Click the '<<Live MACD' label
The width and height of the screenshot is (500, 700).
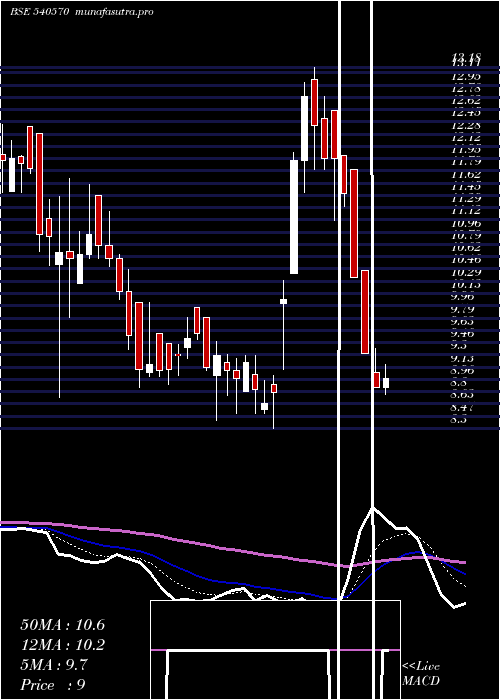tap(421, 674)
